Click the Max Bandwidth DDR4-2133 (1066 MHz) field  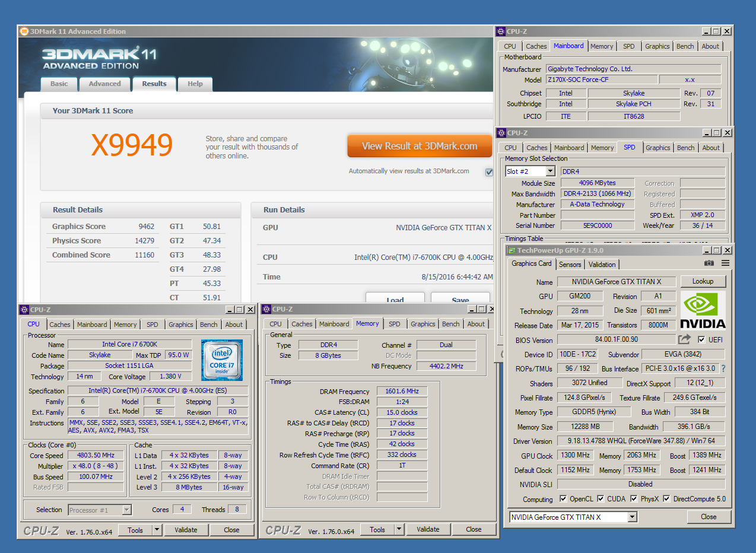pos(597,193)
